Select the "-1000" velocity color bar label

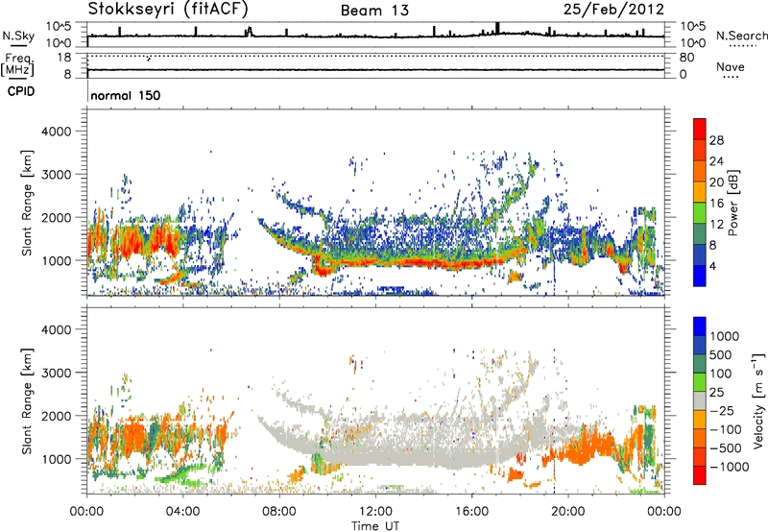point(730,467)
